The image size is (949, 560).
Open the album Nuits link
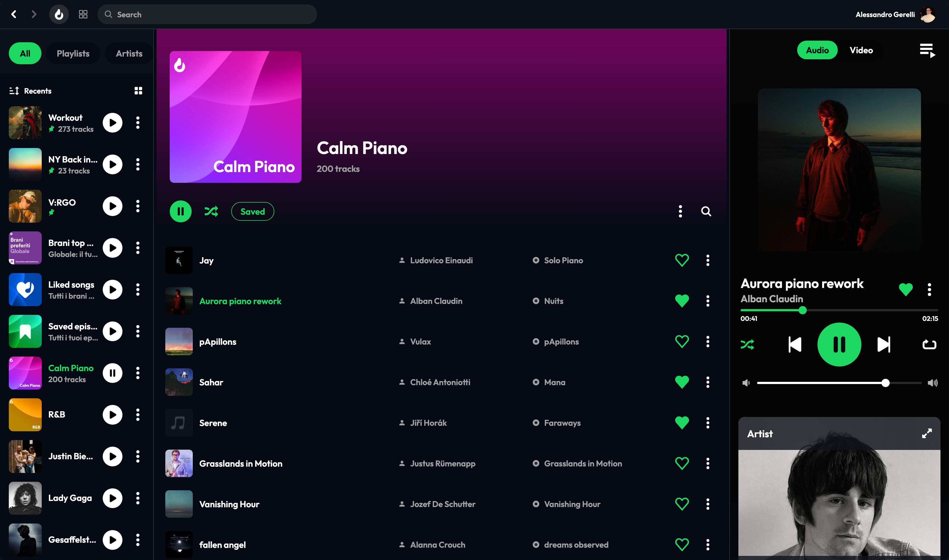coord(553,301)
